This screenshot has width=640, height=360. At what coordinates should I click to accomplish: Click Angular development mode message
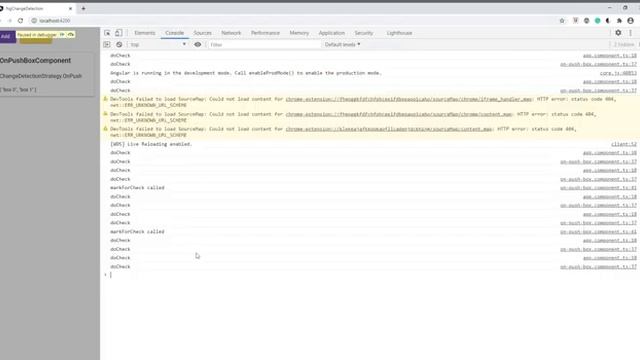(246, 73)
